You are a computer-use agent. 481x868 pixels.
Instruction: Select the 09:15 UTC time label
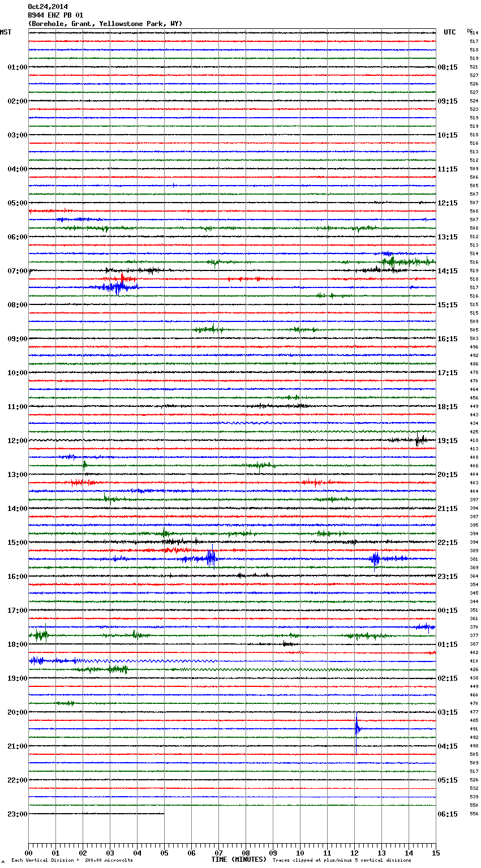pyautogui.click(x=448, y=101)
